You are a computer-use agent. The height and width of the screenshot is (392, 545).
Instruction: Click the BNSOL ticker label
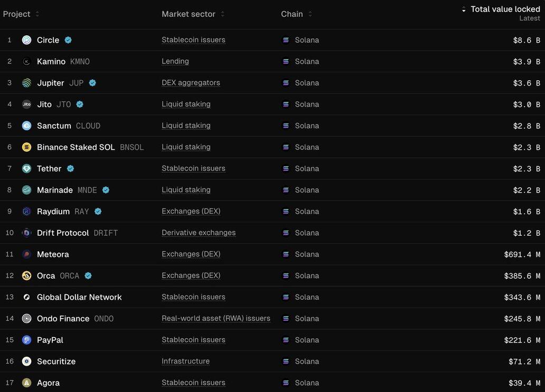[131, 147]
